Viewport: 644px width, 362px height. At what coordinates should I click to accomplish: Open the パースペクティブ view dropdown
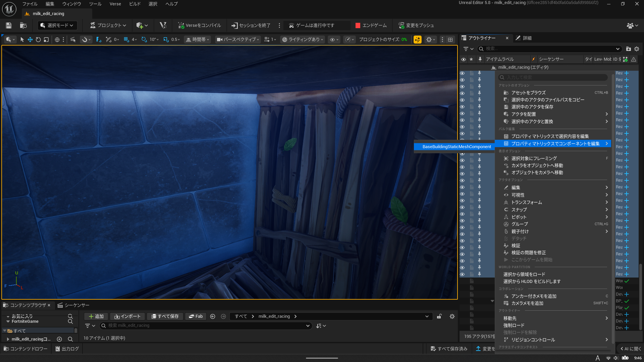click(238, 40)
